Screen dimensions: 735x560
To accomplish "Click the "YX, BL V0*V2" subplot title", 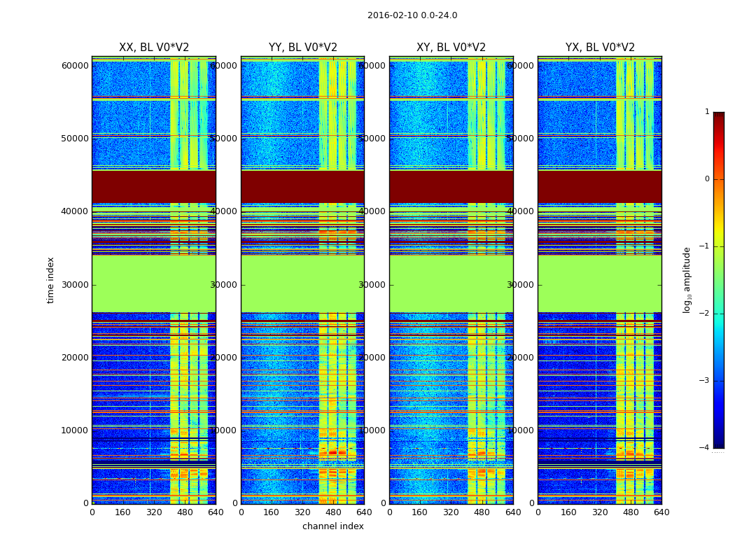I will pyautogui.click(x=600, y=48).
